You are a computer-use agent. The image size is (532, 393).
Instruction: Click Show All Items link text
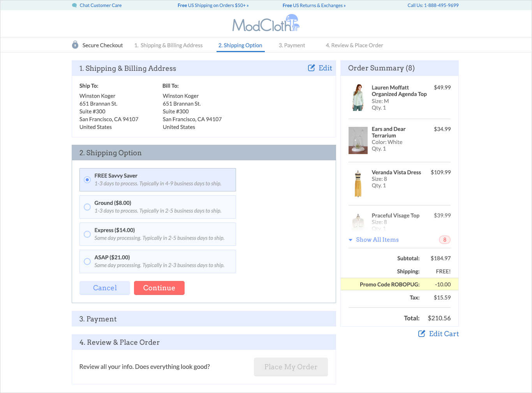[x=377, y=240]
